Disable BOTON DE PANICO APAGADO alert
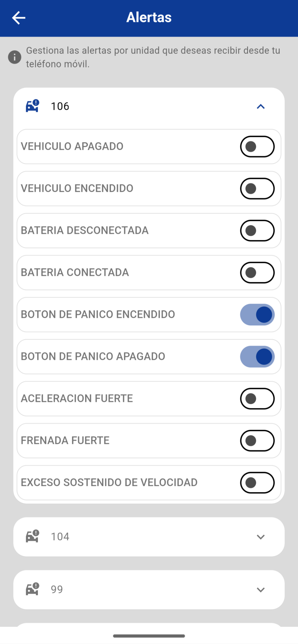The height and width of the screenshot is (644, 298). click(x=257, y=356)
